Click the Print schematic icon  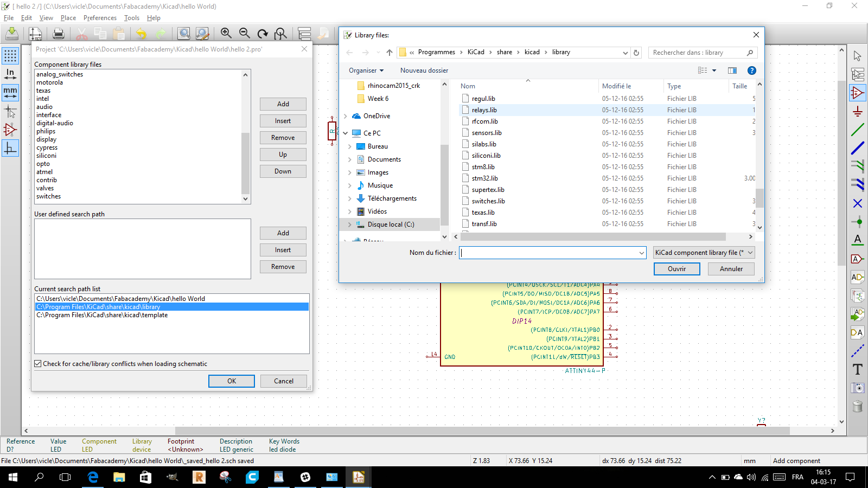pyautogui.click(x=59, y=34)
